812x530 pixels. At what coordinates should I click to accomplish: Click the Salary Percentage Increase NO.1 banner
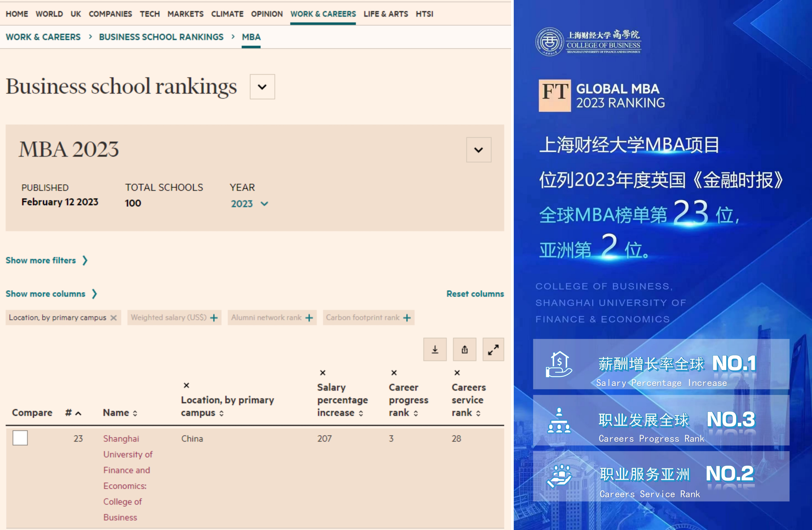661,364
